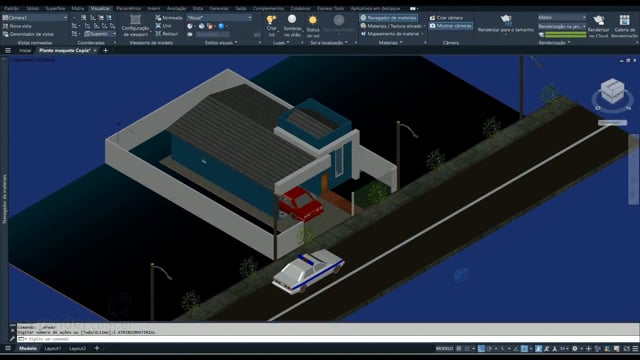Open the visual style dropdown
This screenshot has height=360, width=640.
tap(220, 18)
